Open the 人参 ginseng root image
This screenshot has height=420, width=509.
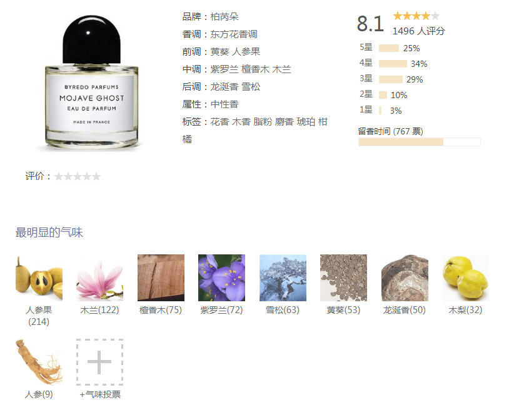[39, 362]
